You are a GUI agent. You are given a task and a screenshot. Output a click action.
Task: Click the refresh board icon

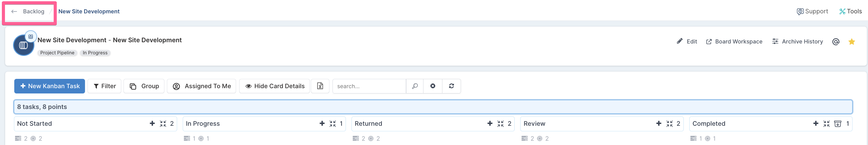pyautogui.click(x=451, y=86)
